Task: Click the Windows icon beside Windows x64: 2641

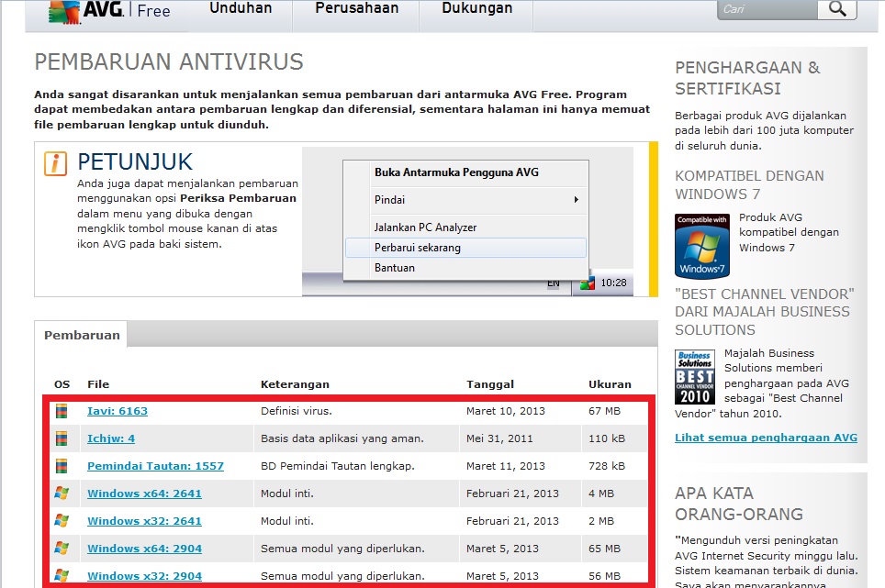Action: 62,494
